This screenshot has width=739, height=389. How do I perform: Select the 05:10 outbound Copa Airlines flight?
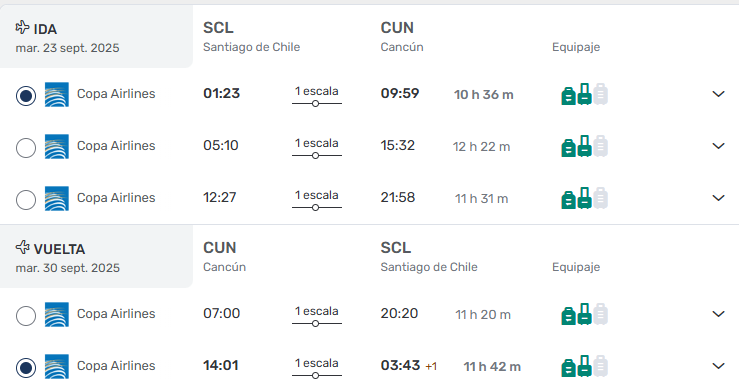26,148
